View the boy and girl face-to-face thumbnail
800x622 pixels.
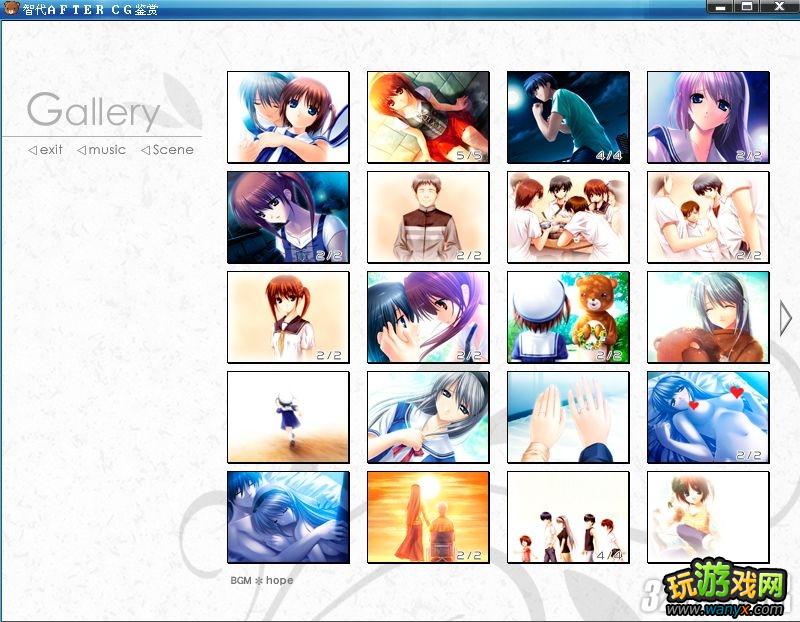point(428,317)
